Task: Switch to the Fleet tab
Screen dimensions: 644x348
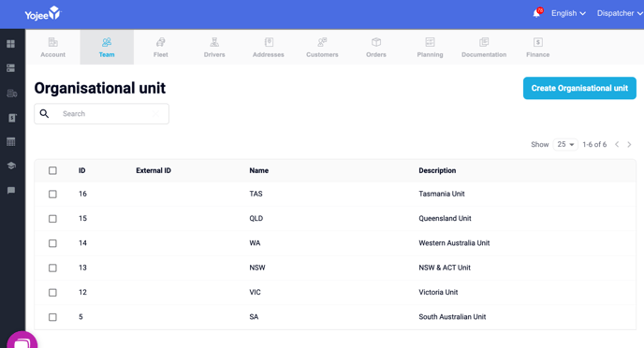Action: tap(161, 47)
